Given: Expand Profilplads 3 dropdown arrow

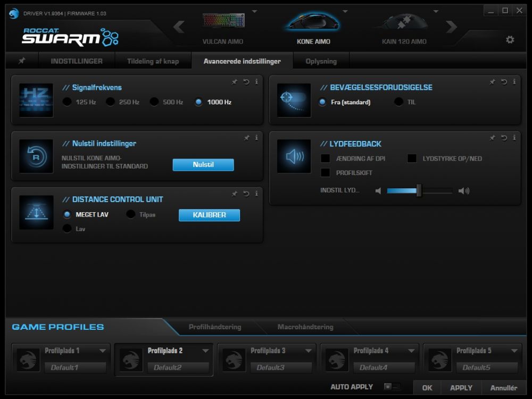Looking at the screenshot, I should coord(309,351).
